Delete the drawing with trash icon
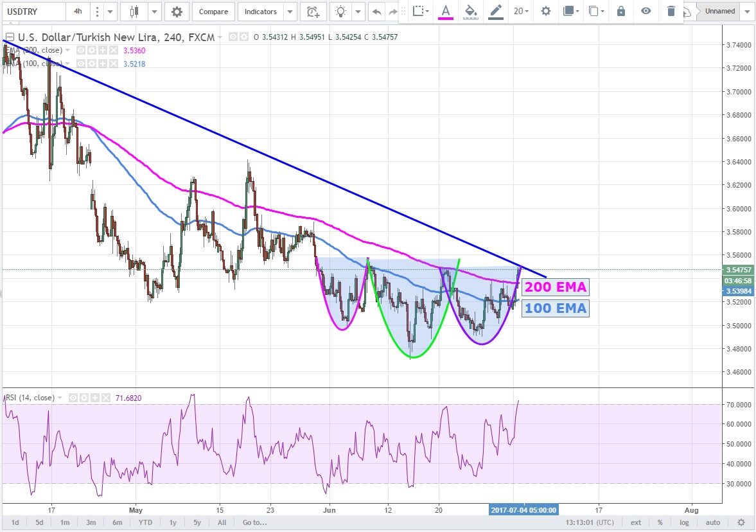This screenshot has height=532, width=756. [x=671, y=11]
